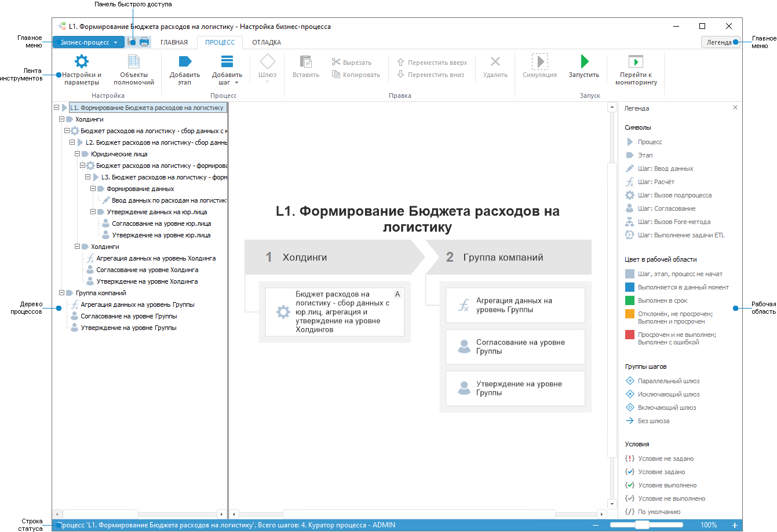The width and height of the screenshot is (777, 532).
Task: Close the Легенда panel
Action: pyautogui.click(x=735, y=108)
